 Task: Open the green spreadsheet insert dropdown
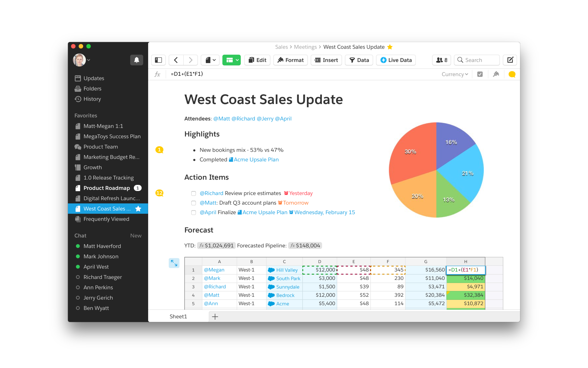click(232, 60)
